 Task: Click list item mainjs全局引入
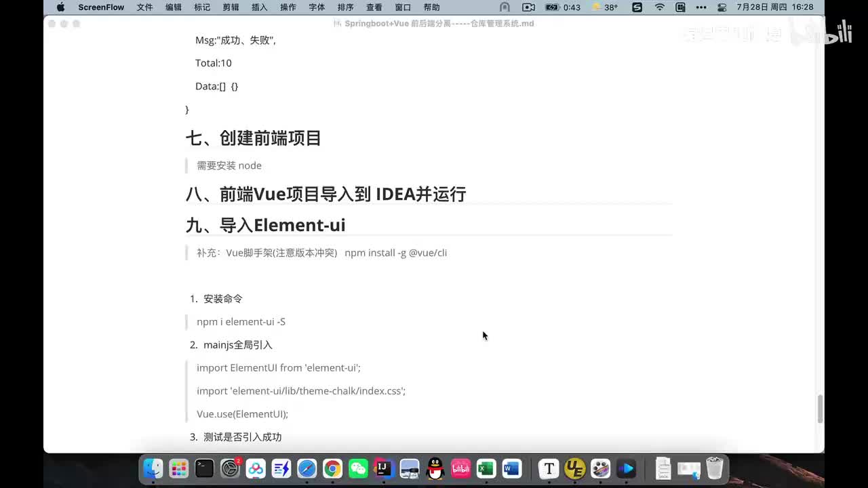click(x=238, y=345)
